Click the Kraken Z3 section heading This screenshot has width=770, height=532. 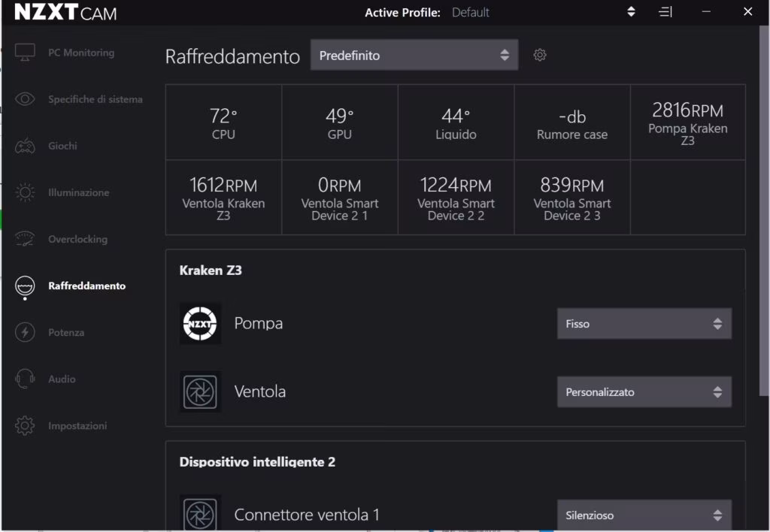click(211, 271)
